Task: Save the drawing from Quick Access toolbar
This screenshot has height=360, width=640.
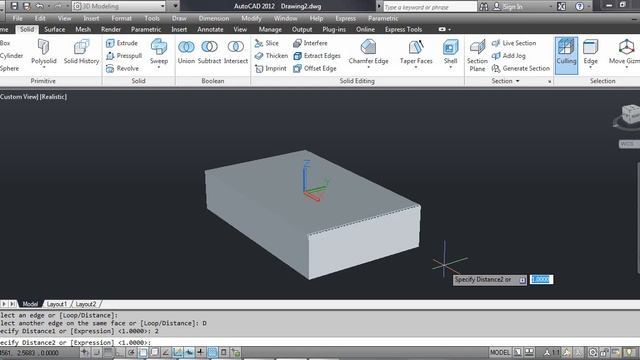Action: pos(14,6)
